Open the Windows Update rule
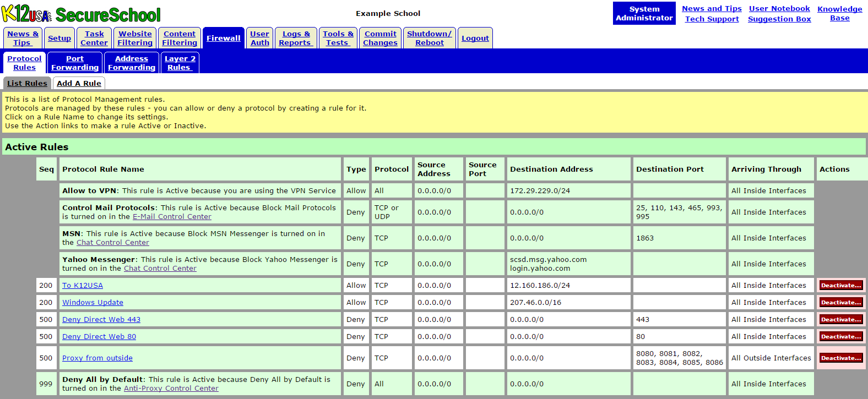 (93, 303)
